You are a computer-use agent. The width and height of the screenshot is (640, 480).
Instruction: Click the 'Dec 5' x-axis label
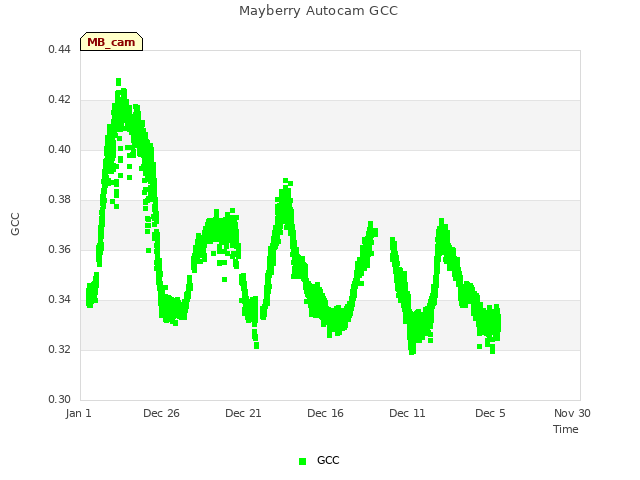coord(490,413)
